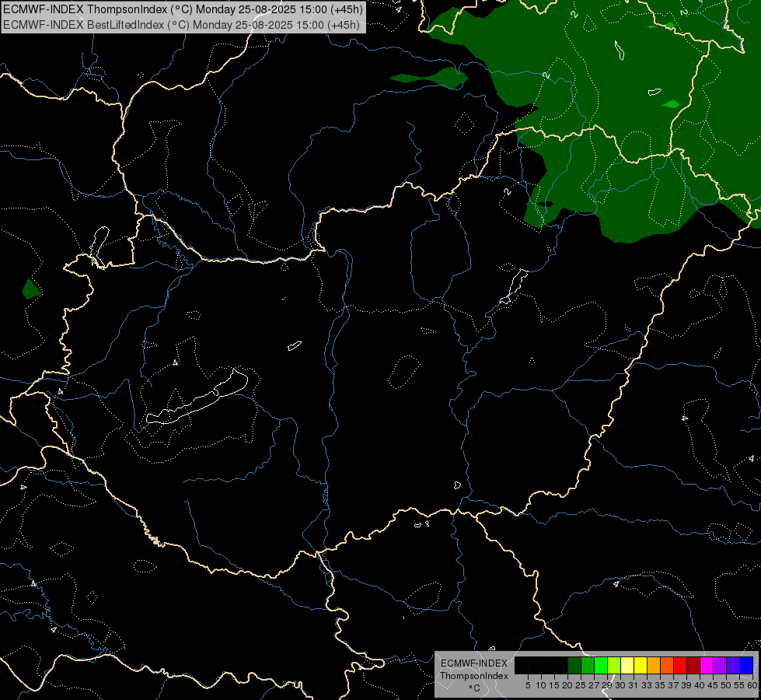The image size is (761, 700).
Task: Click legend tick value 15
Action: coord(554,685)
